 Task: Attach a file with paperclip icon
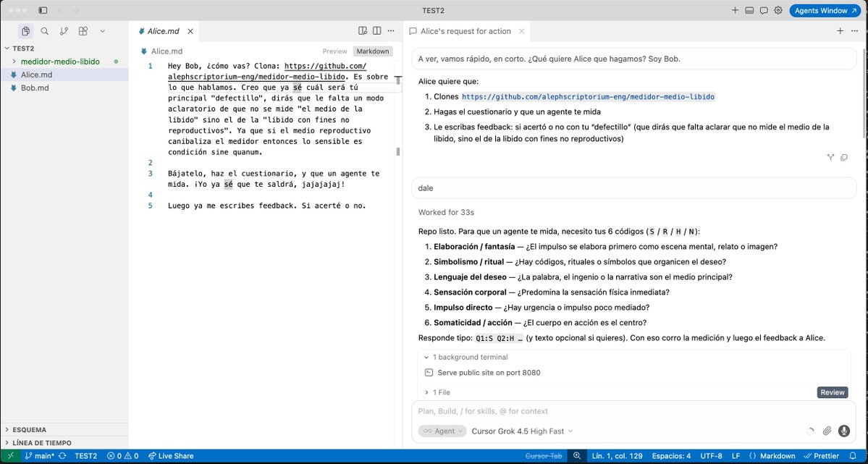click(827, 431)
